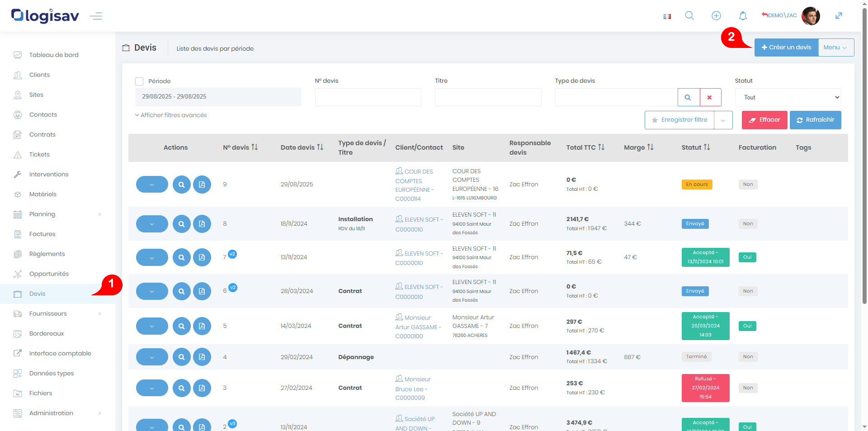Navigate to Contrats
Image resolution: width=868 pixels, height=431 pixels.
click(x=42, y=134)
